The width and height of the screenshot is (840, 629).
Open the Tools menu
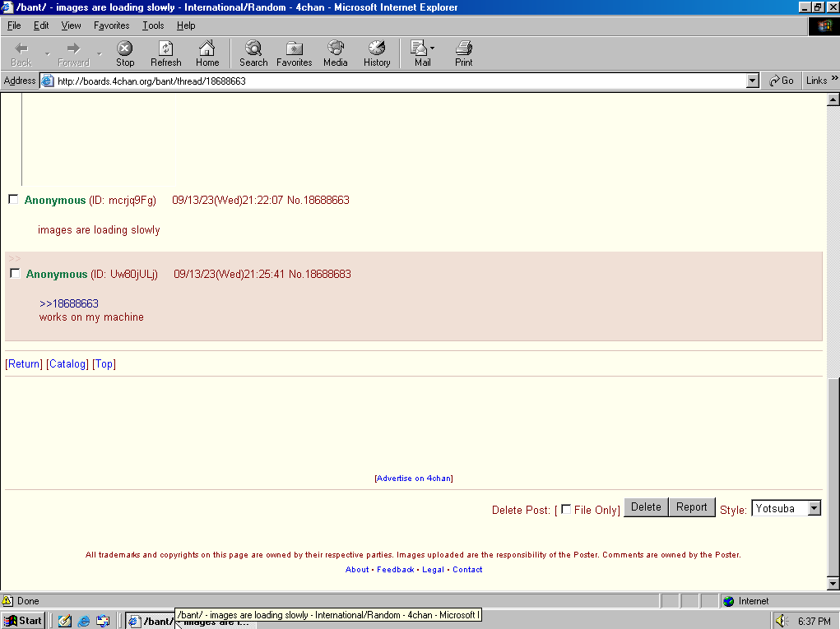click(x=153, y=25)
